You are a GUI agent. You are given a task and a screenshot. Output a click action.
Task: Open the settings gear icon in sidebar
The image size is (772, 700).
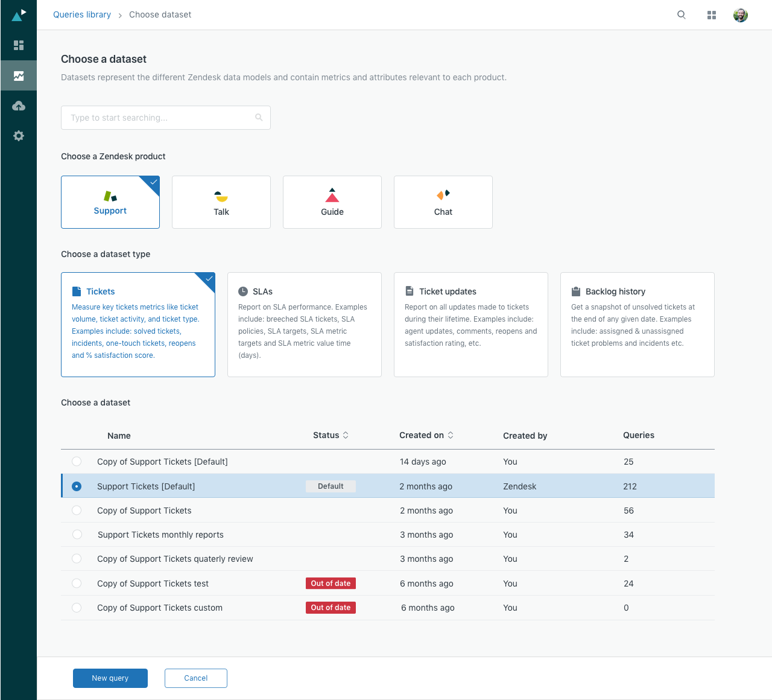tap(19, 136)
